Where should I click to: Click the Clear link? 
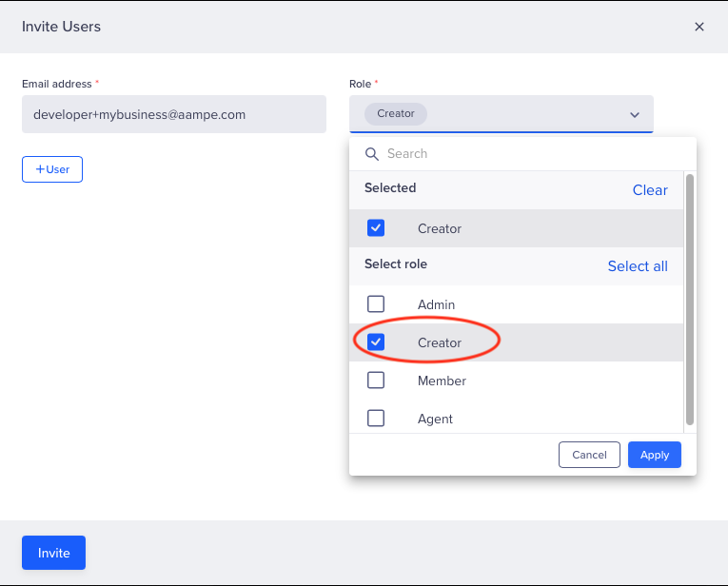650,189
